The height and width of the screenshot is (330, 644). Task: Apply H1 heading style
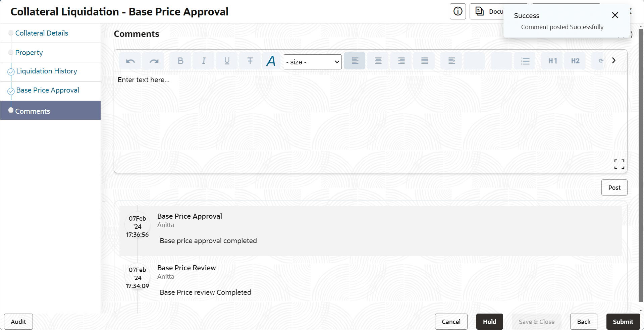552,61
